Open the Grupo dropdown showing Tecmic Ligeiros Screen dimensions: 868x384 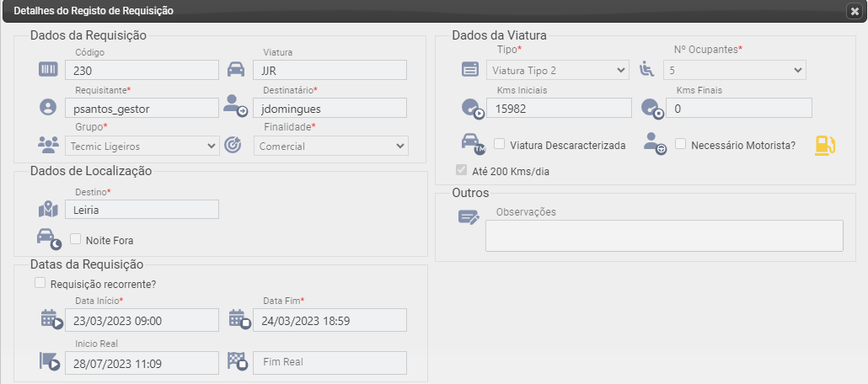point(142,146)
